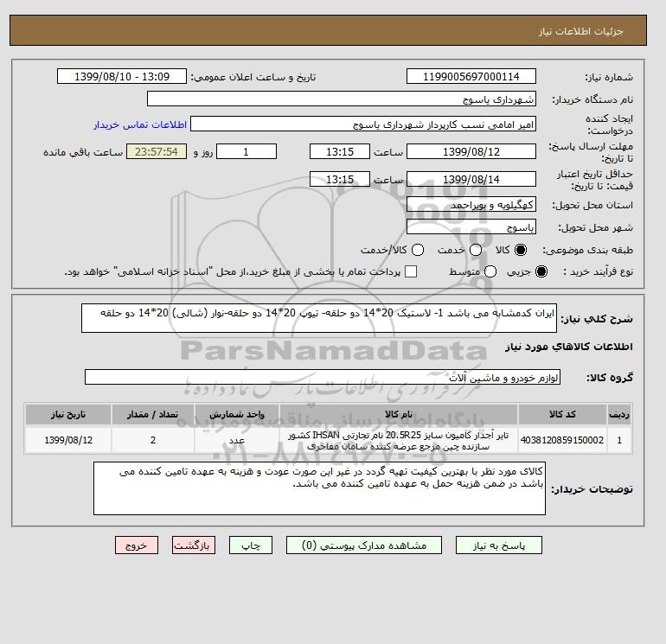Click the IHSAN tire product name cell
Screen dimensions: 666x644
[x=399, y=440]
